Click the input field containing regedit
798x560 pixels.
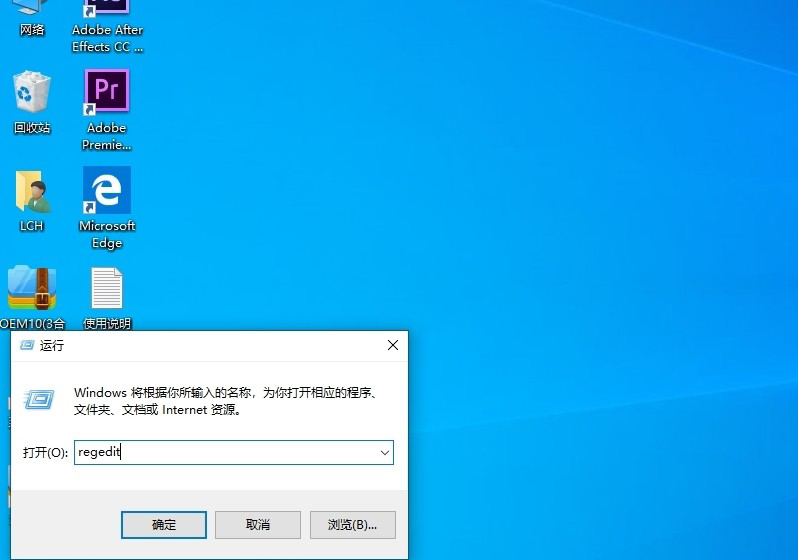pos(225,453)
